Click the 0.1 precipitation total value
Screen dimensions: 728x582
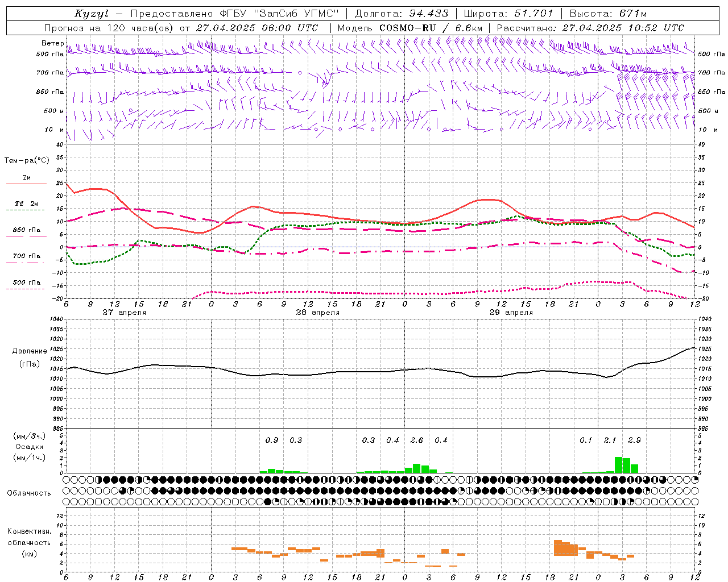click(x=586, y=440)
